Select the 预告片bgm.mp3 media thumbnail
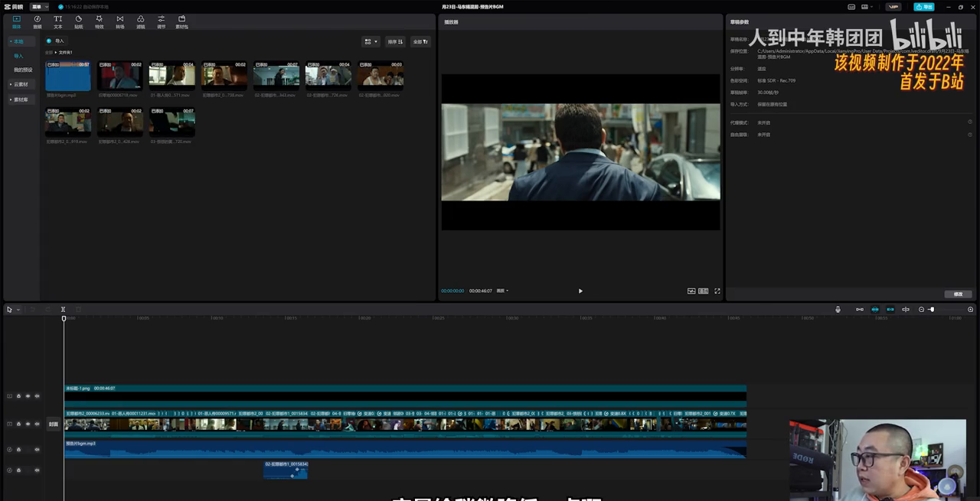Image resolution: width=980 pixels, height=501 pixels. [x=68, y=76]
